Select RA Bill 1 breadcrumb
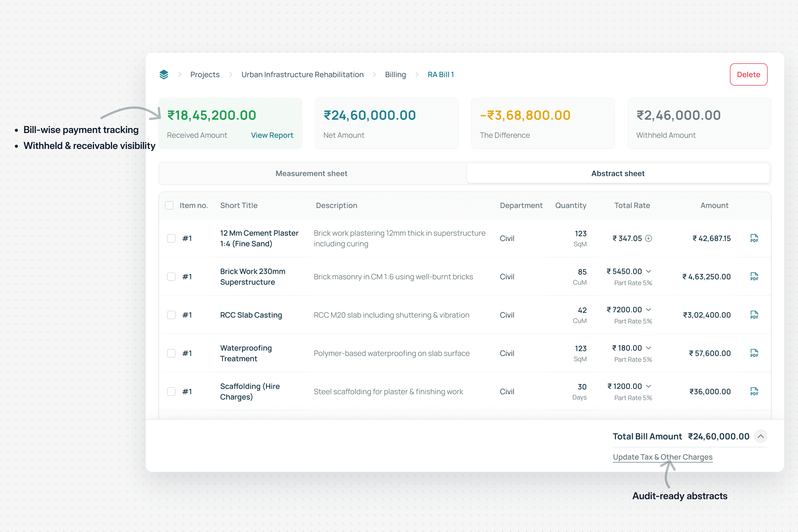798x532 pixels. click(441, 74)
